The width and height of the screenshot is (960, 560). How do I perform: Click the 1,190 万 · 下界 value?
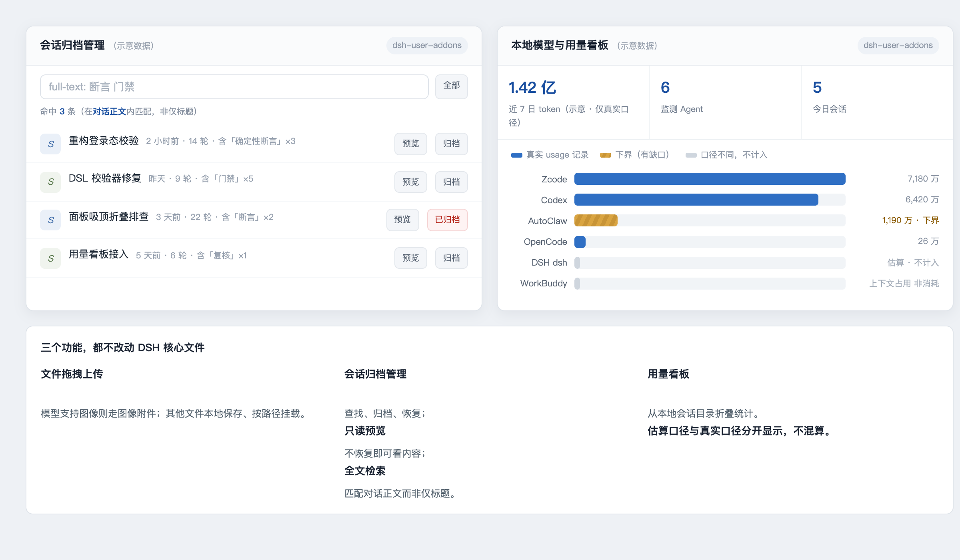coord(910,220)
